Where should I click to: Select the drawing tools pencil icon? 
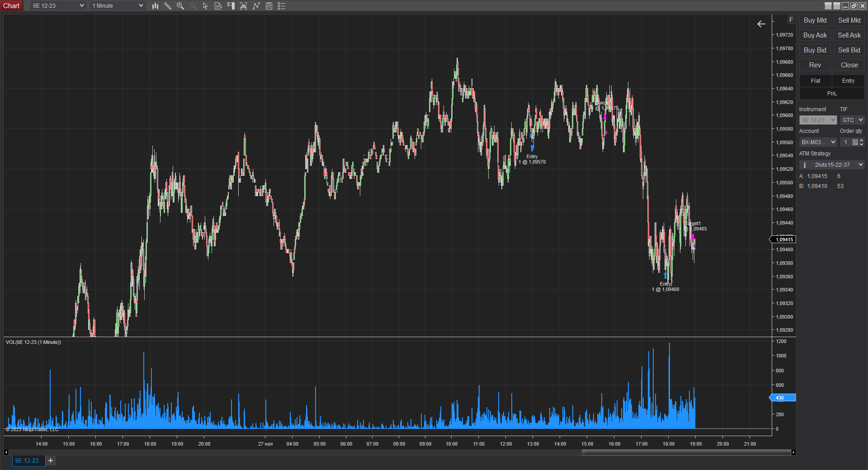click(168, 6)
